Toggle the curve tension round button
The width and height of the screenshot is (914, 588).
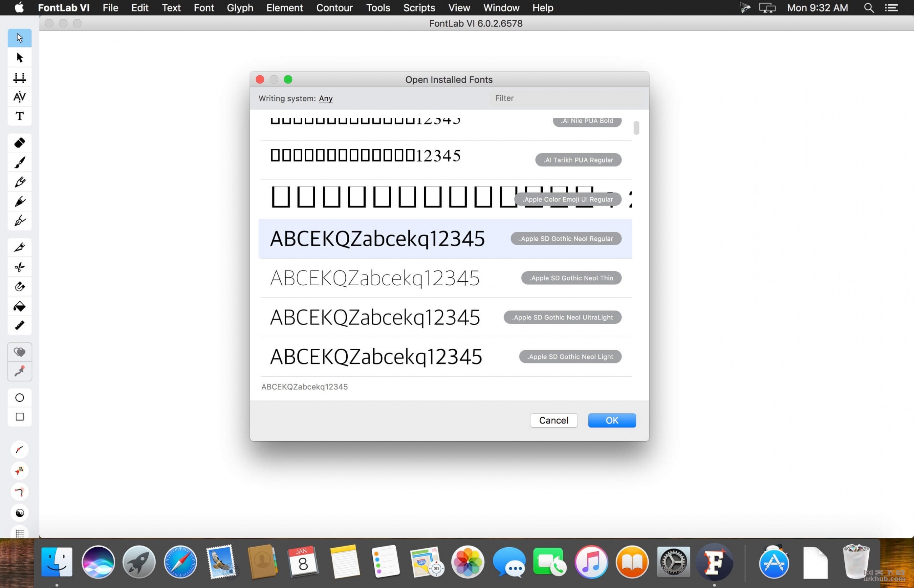coord(20,450)
